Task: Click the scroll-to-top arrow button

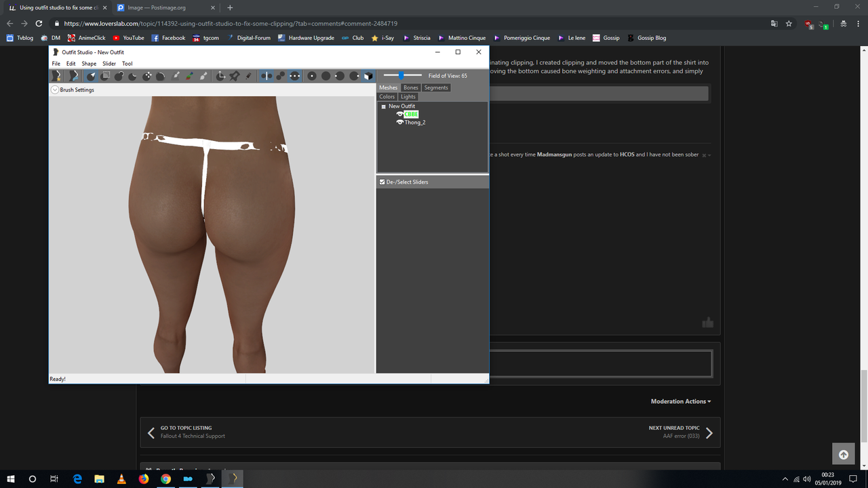Action: pos(844,454)
